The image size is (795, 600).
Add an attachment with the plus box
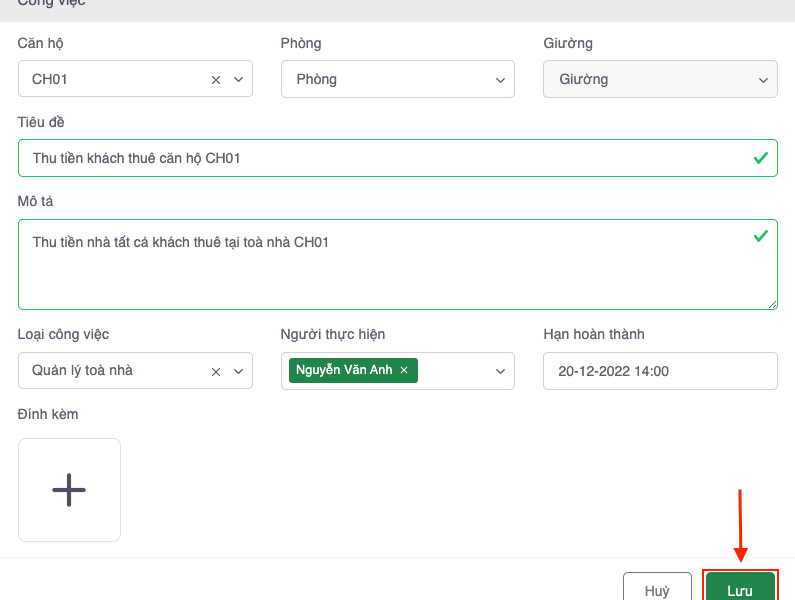point(69,490)
